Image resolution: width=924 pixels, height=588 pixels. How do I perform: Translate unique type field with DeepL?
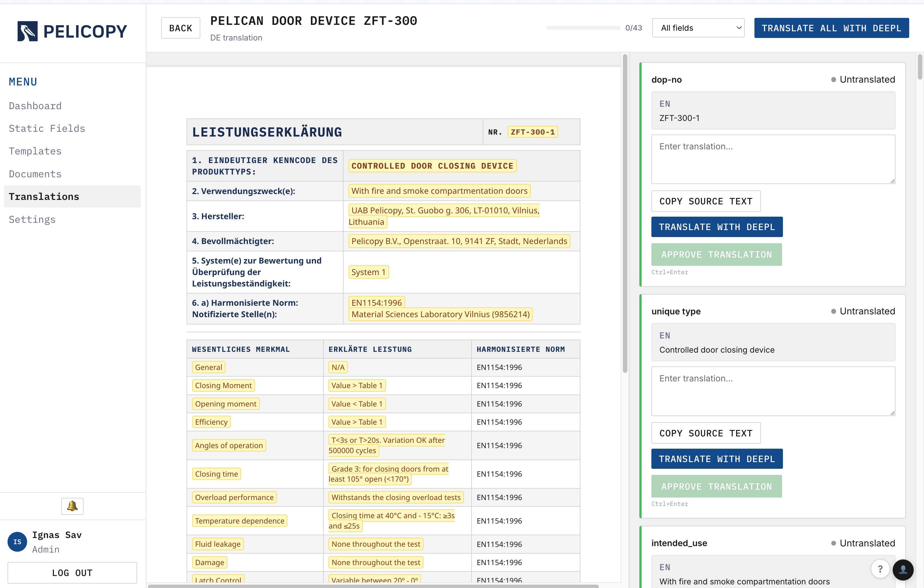717,459
